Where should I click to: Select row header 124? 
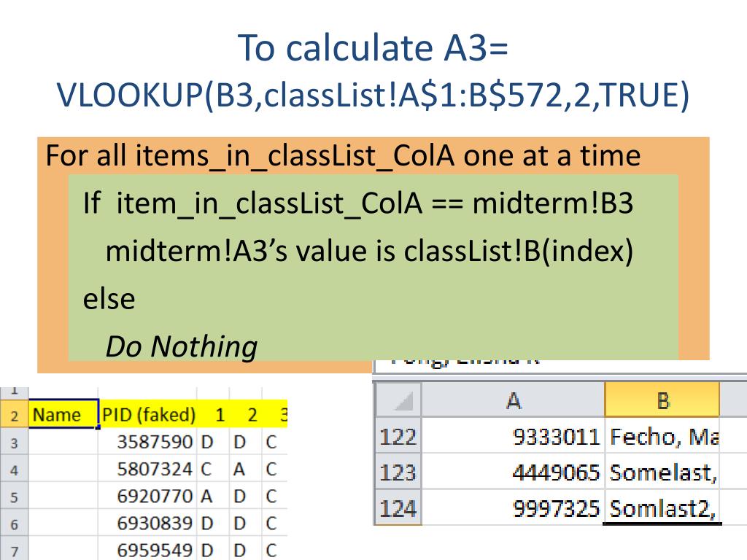click(398, 507)
